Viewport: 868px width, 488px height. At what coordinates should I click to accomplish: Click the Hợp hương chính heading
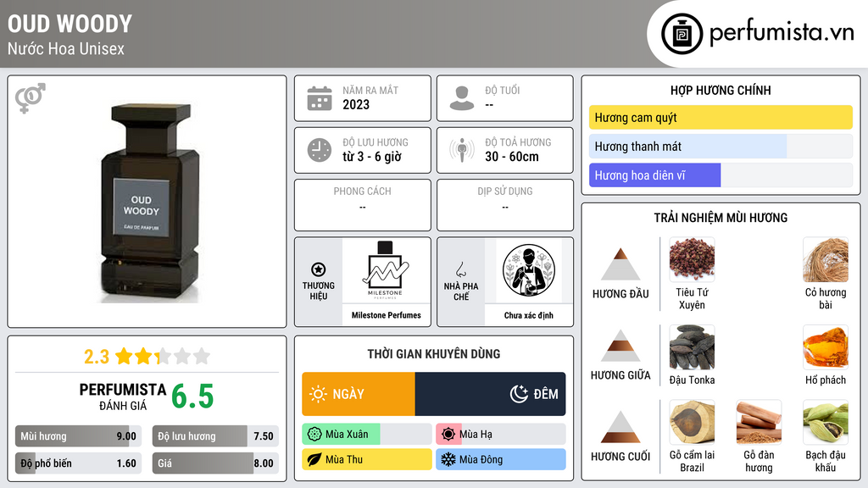721,90
